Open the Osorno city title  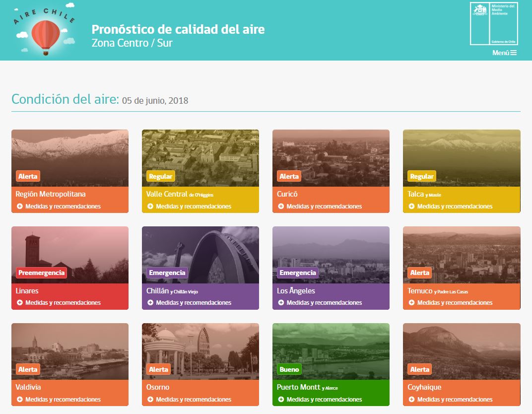[x=158, y=387]
